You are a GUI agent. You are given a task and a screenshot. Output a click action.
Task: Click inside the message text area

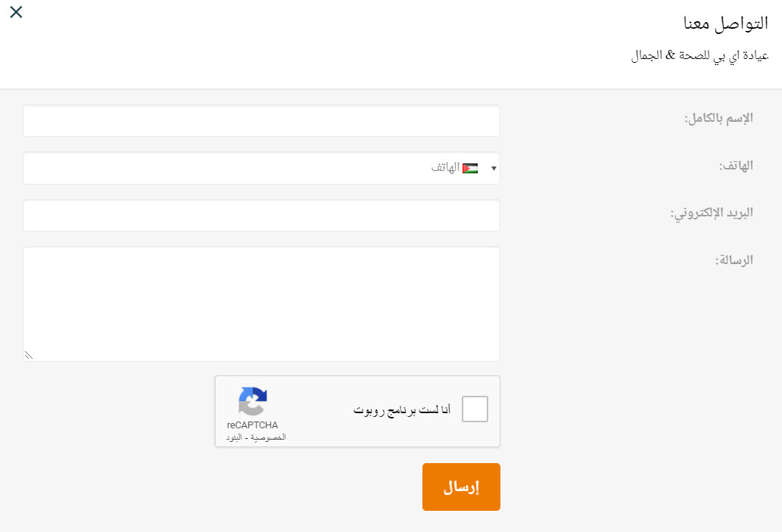click(x=261, y=304)
